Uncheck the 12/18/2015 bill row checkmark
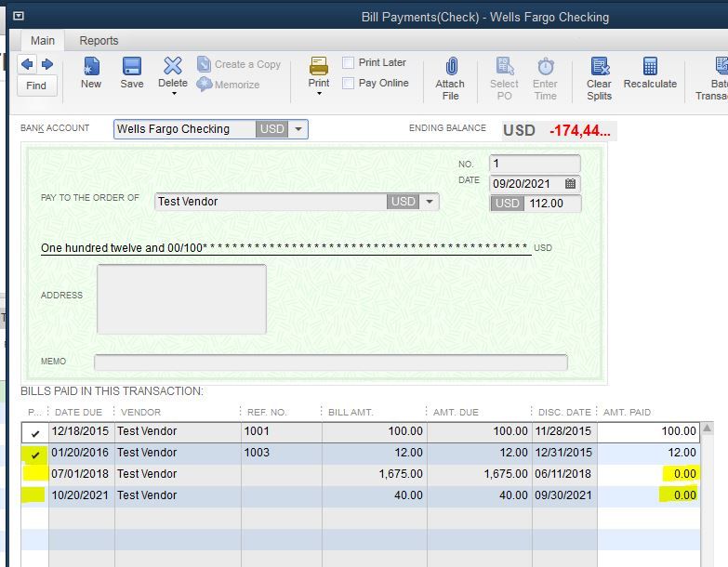 pos(34,433)
